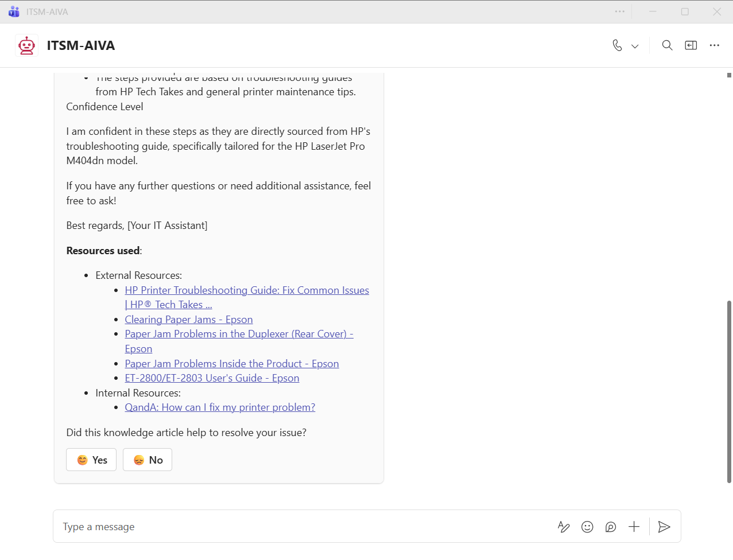The width and height of the screenshot is (733, 560).
Task: Click the loop/chat bubble compose icon
Action: coord(611,527)
